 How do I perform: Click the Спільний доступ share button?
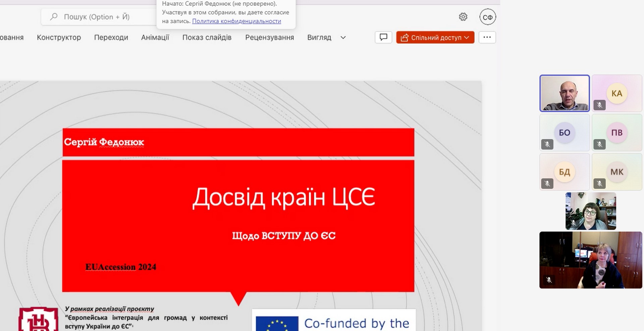coord(435,37)
